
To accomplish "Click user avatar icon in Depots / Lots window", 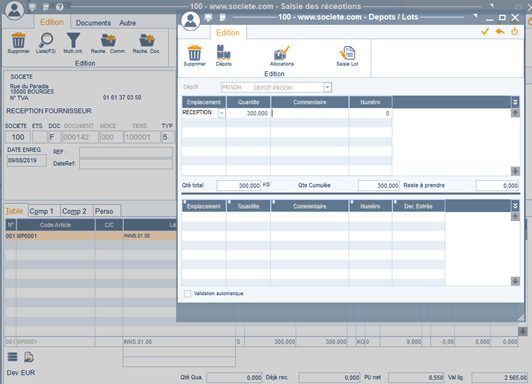I will pos(190,20).
